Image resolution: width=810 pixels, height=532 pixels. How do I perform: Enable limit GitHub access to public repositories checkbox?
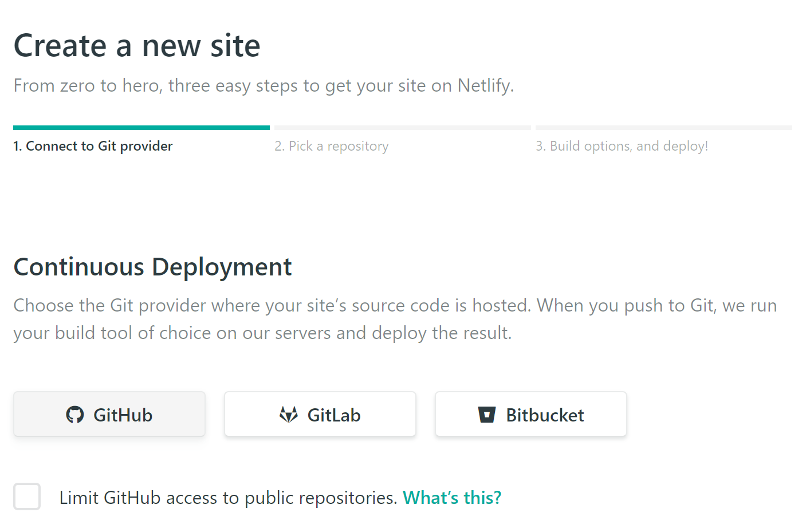27,496
